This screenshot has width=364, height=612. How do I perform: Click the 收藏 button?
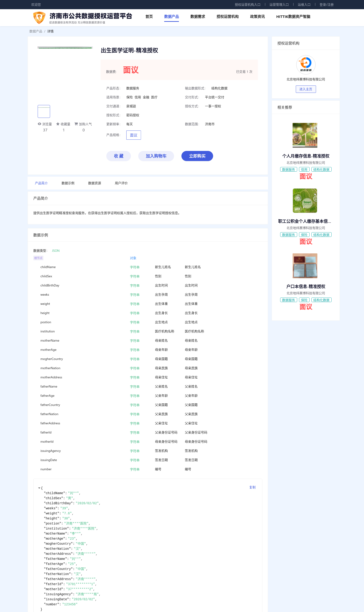(x=119, y=156)
